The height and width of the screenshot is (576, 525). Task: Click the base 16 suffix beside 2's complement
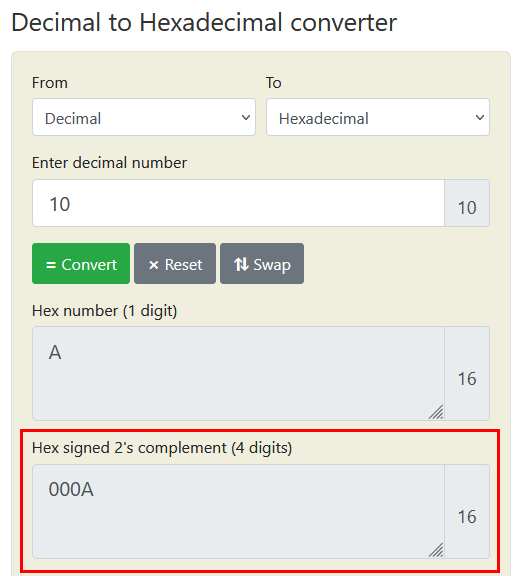467,511
